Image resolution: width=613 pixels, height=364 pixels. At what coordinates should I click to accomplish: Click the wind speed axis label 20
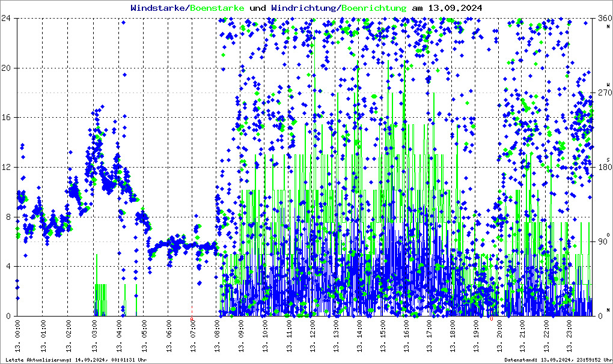(x=5, y=68)
